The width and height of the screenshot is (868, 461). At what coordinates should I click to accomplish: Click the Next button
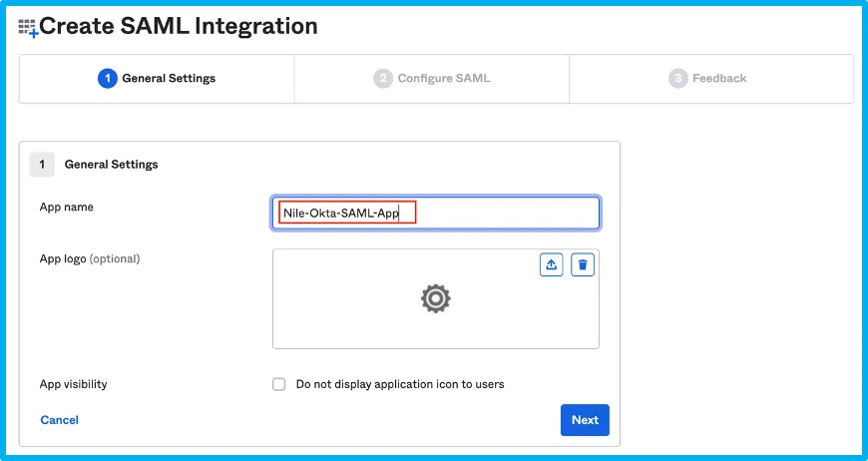coord(585,420)
